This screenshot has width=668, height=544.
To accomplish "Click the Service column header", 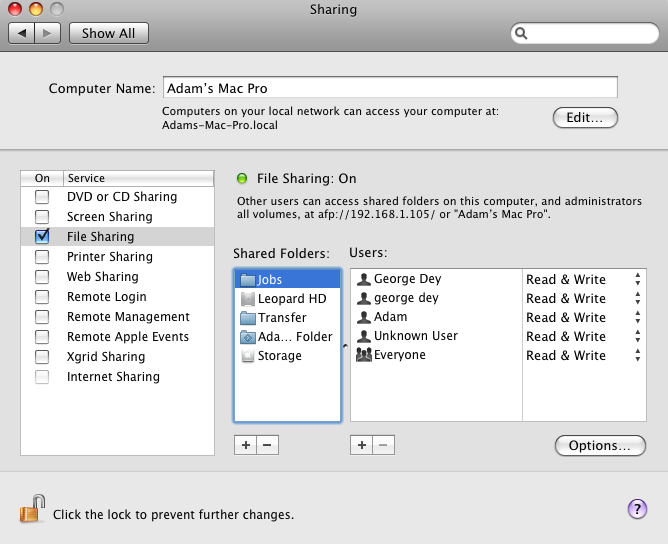I will click(138, 178).
